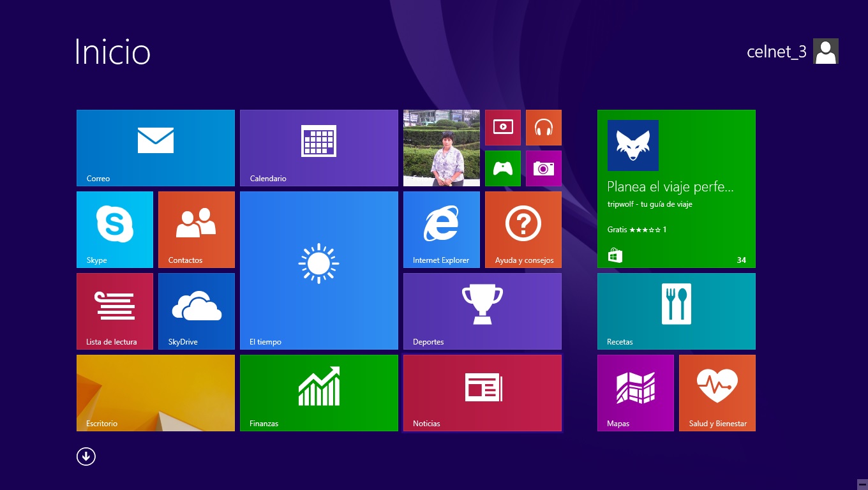The width and height of the screenshot is (868, 490).
Task: Open the Contactos people tile
Action: click(197, 230)
